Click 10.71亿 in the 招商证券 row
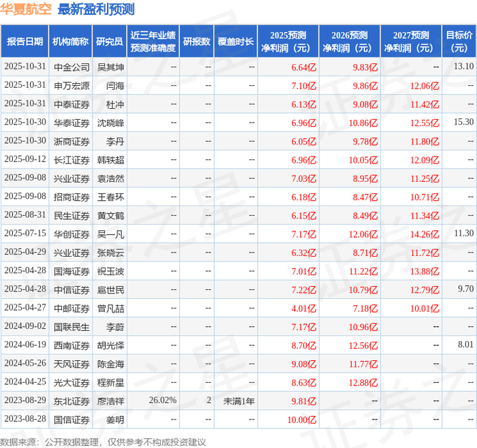This screenshot has width=477, height=448. (x=425, y=197)
